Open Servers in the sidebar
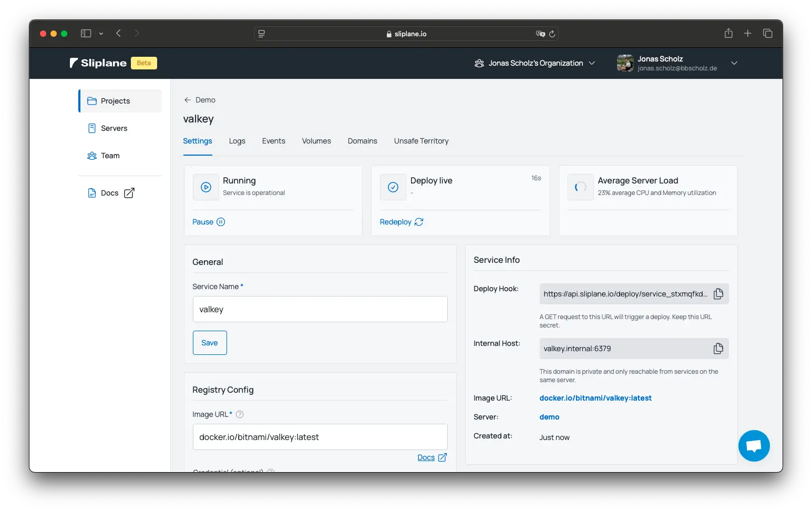812x511 pixels. 114,128
